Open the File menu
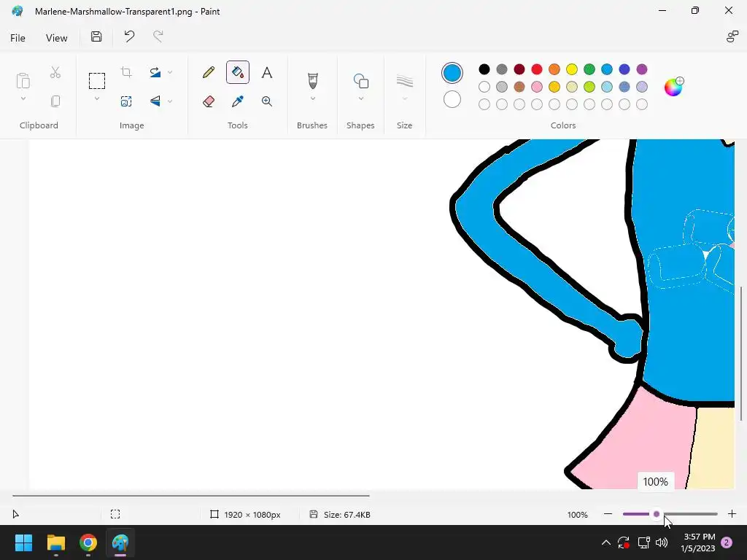 point(18,38)
